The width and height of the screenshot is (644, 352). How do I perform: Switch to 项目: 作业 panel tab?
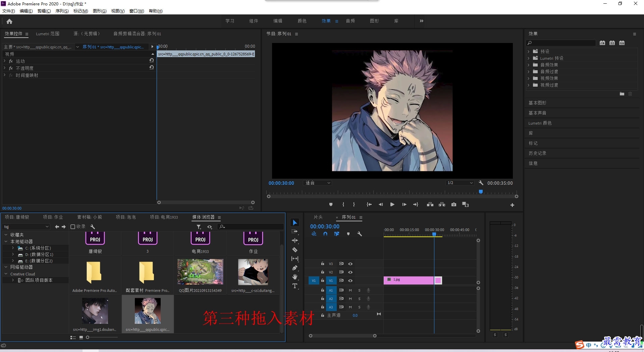[53, 217]
